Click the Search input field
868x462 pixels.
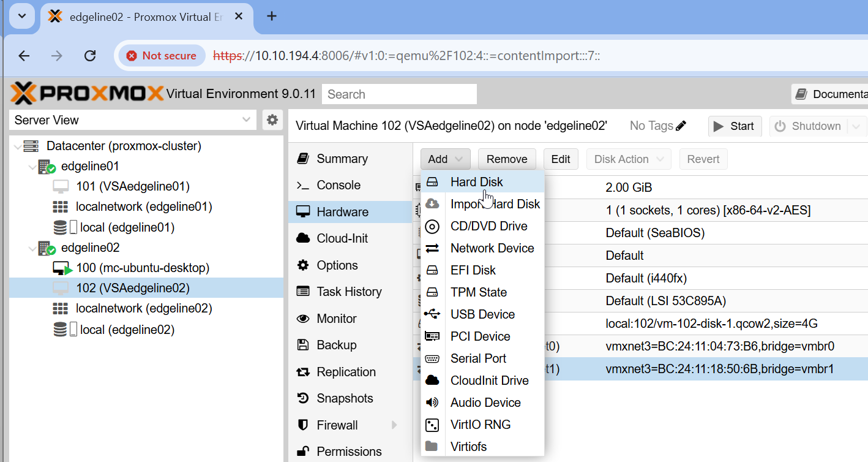tap(399, 94)
